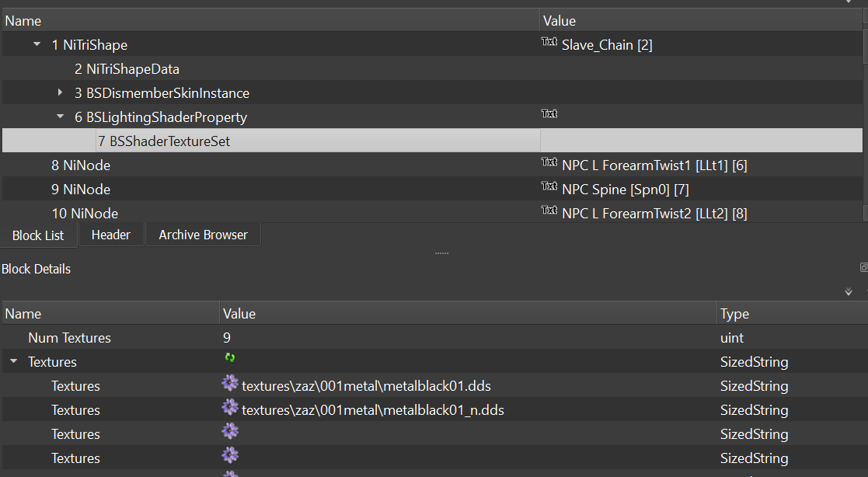The image size is (868, 477).
Task: Click flower icon in fourth Textures entry
Action: tap(230, 455)
